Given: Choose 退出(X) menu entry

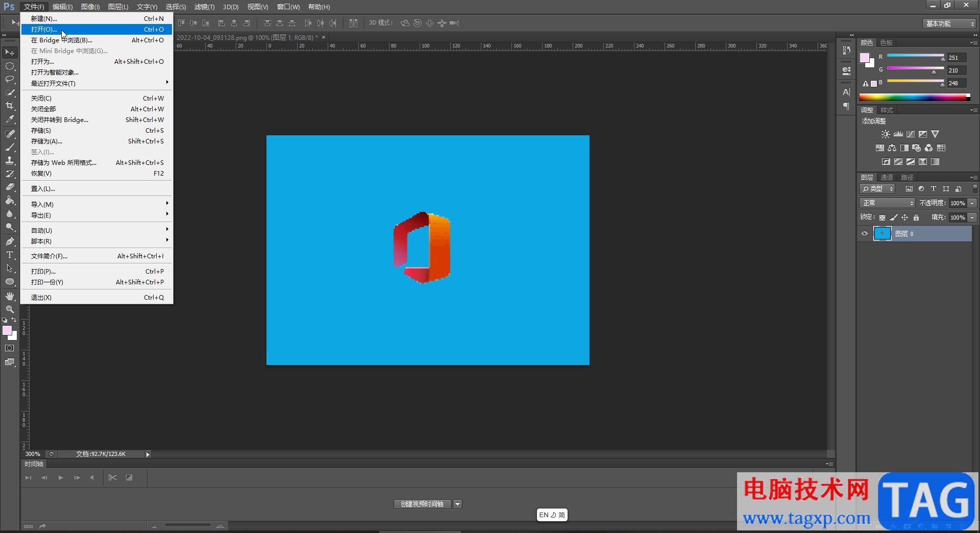Looking at the screenshot, I should click(97, 298).
